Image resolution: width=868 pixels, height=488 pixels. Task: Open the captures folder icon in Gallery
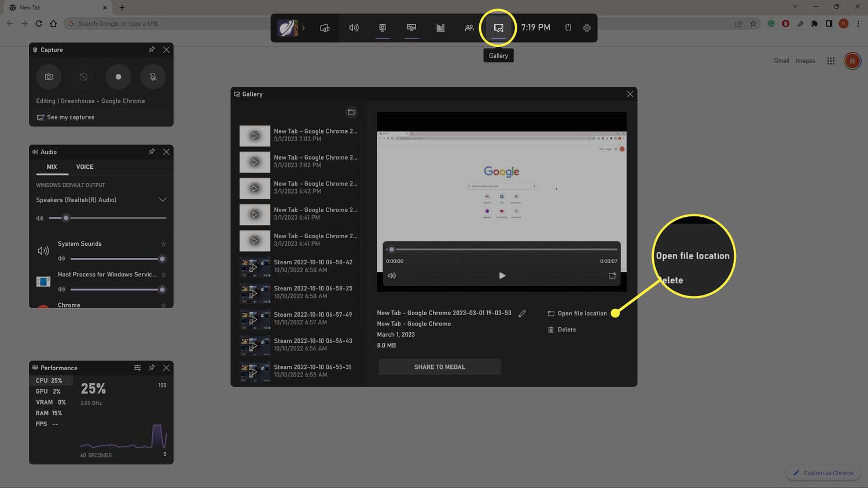pyautogui.click(x=351, y=112)
